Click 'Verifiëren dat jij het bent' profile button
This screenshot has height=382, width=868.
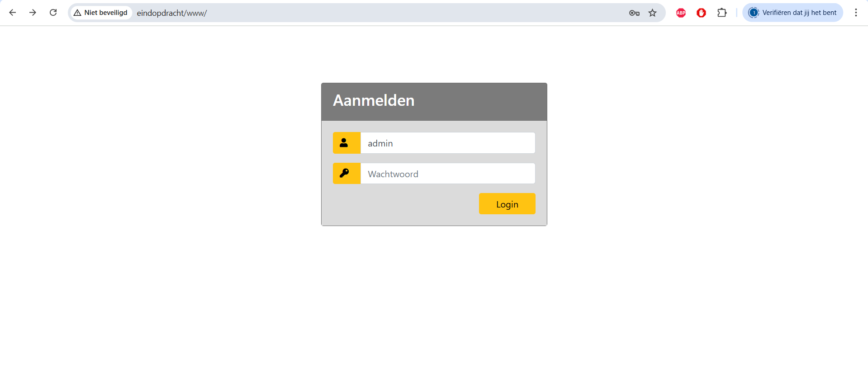(x=792, y=13)
